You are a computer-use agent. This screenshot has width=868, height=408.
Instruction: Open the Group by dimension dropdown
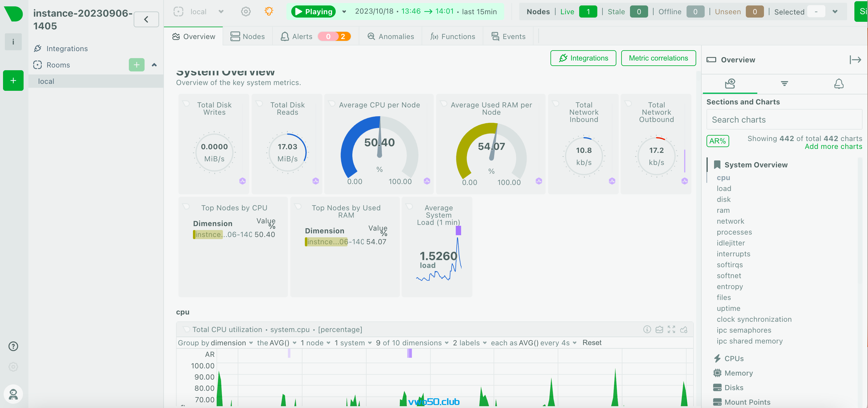tap(232, 343)
